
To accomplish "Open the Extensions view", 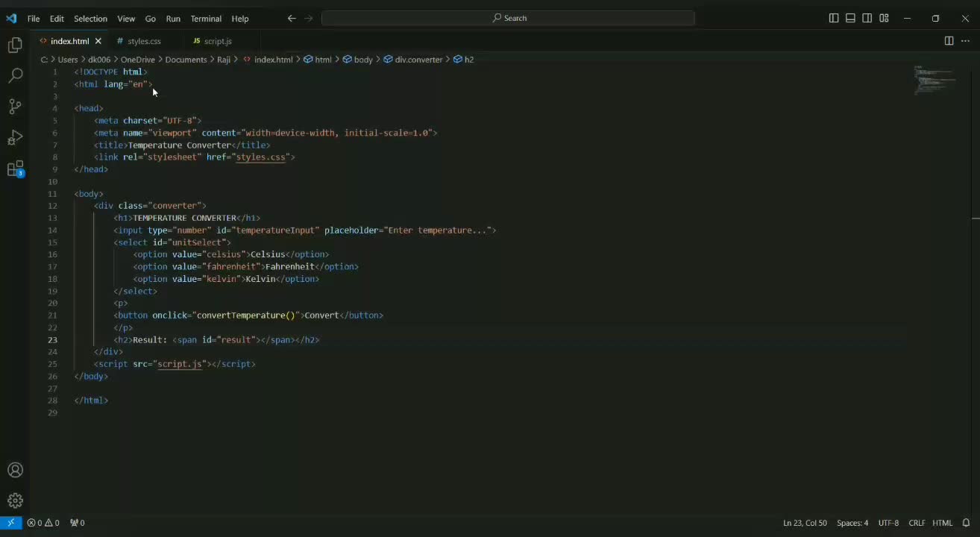I will coord(15,169).
